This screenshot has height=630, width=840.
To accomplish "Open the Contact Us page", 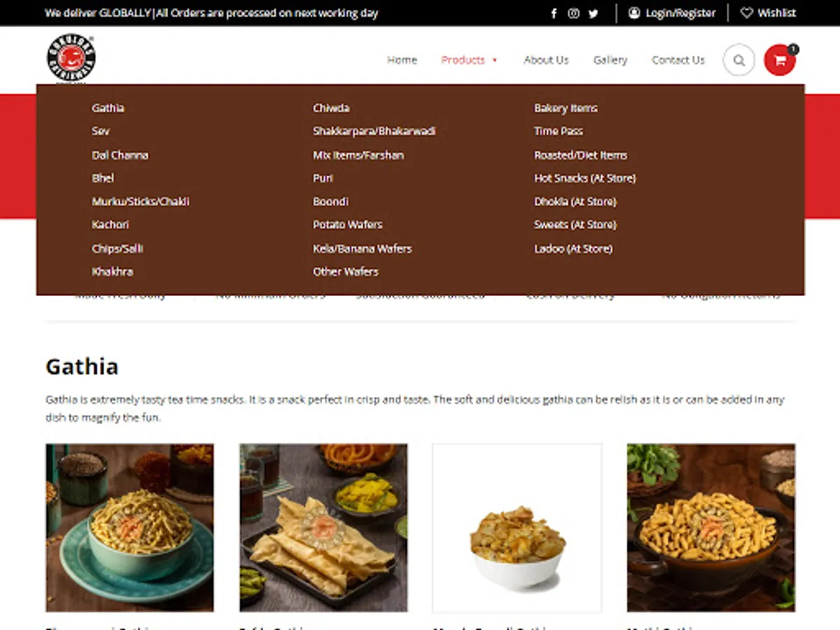I will (x=678, y=60).
